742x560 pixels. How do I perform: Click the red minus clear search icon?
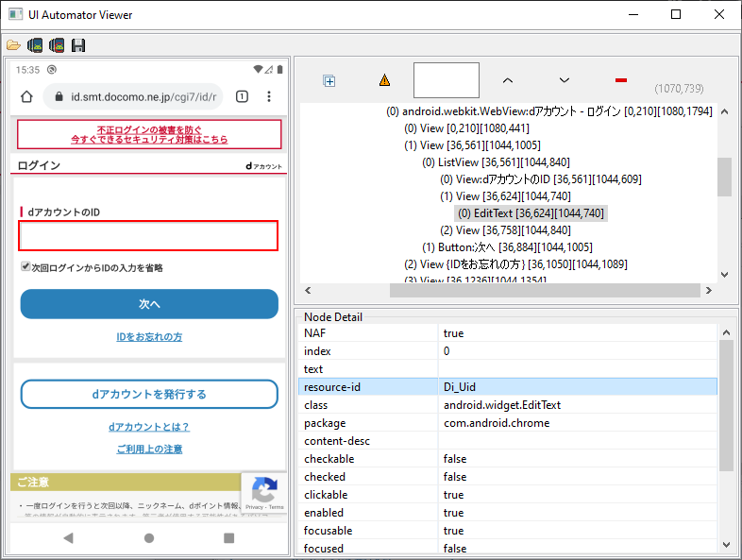click(x=621, y=80)
